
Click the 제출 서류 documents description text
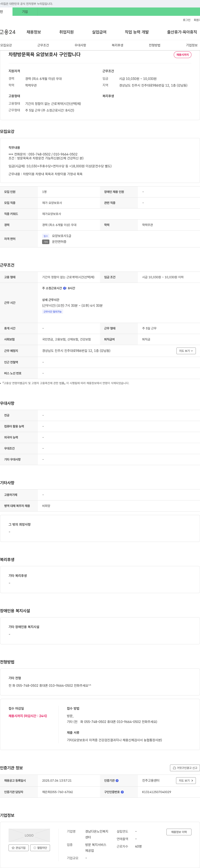pos(114,740)
